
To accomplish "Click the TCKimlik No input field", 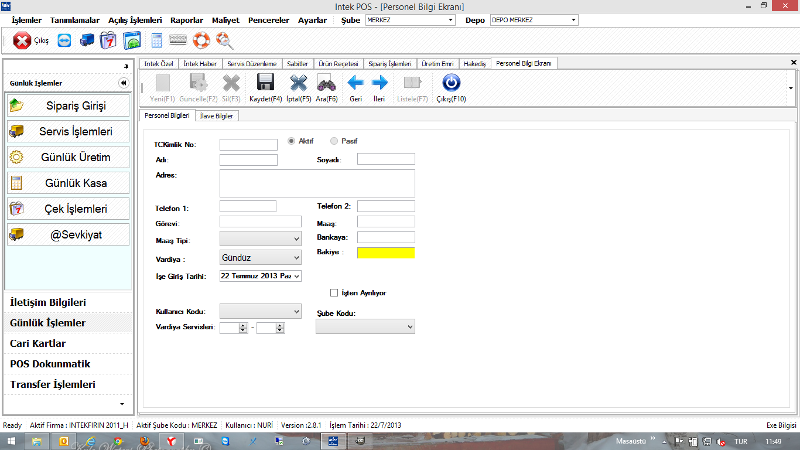I will [247, 144].
